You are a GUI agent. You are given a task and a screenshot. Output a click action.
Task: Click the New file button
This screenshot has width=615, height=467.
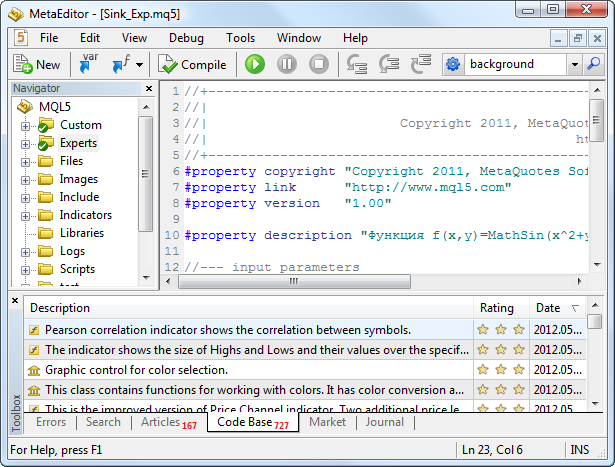37,64
